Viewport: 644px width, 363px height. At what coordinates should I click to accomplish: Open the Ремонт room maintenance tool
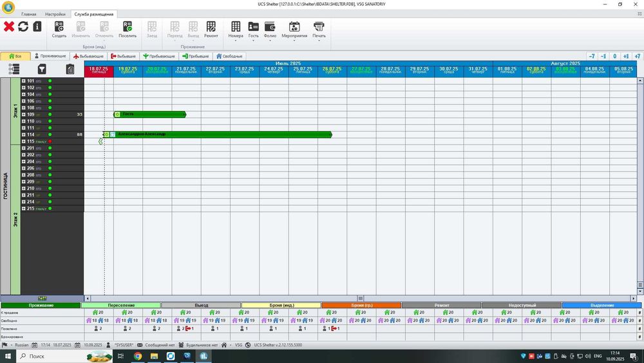211,30
